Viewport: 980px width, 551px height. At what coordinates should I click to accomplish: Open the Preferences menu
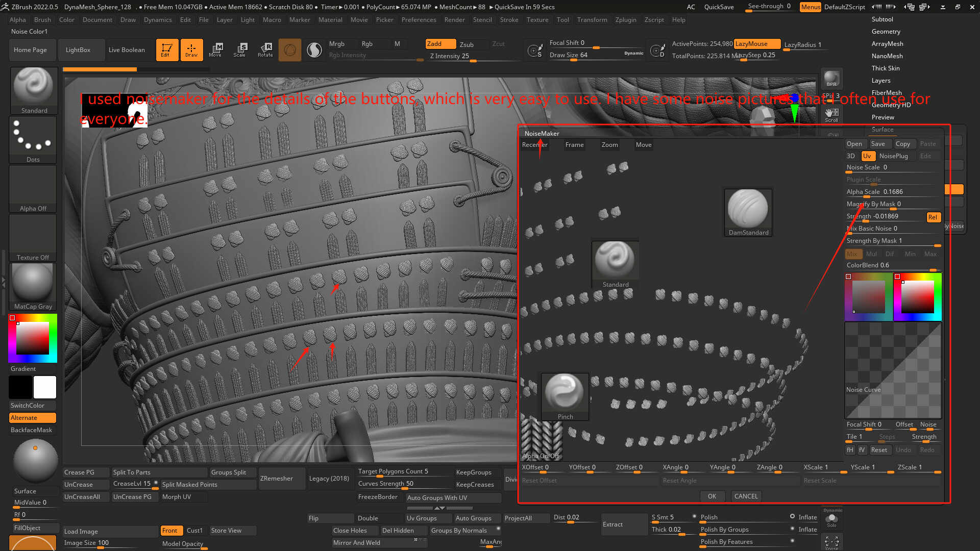(x=419, y=20)
